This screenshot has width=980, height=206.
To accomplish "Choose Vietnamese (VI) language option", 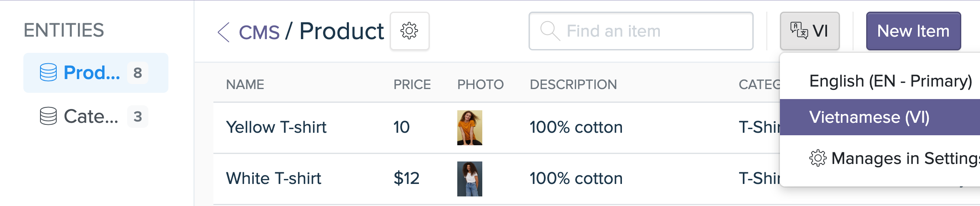I will point(880,117).
